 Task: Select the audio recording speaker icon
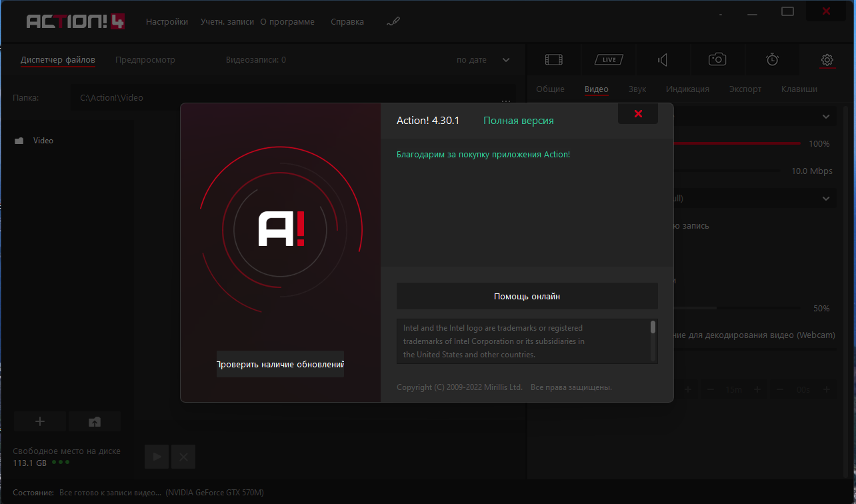point(663,60)
